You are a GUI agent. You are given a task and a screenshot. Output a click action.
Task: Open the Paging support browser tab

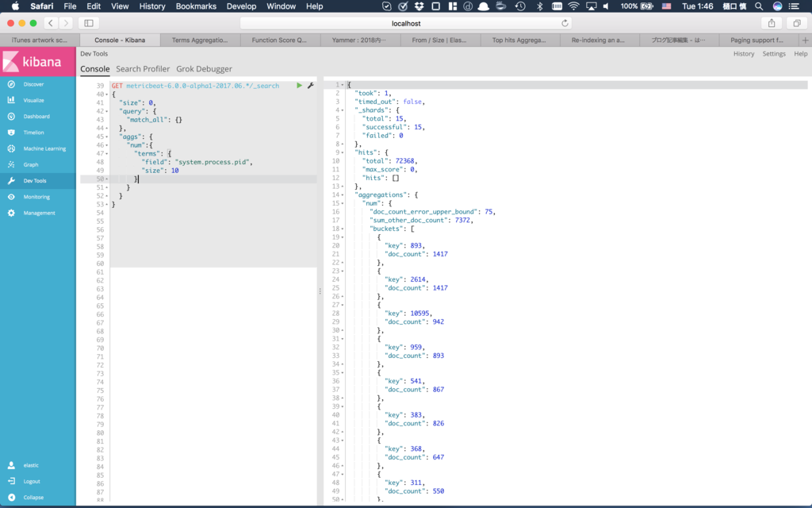[757, 40]
